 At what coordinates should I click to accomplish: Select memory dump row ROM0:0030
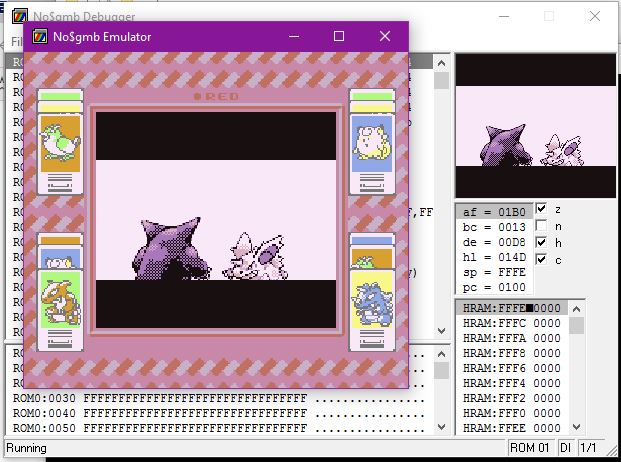219,398
